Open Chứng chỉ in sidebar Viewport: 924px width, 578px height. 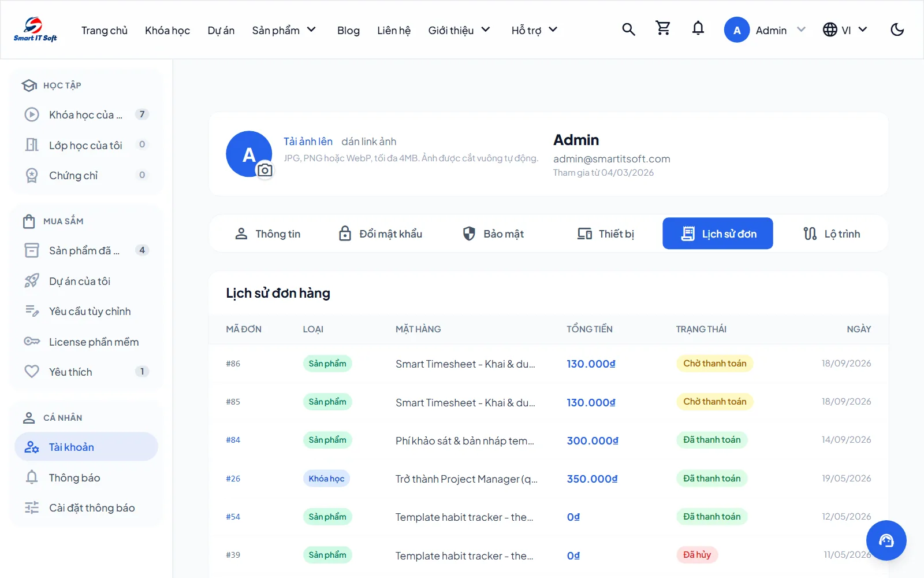[x=87, y=175]
